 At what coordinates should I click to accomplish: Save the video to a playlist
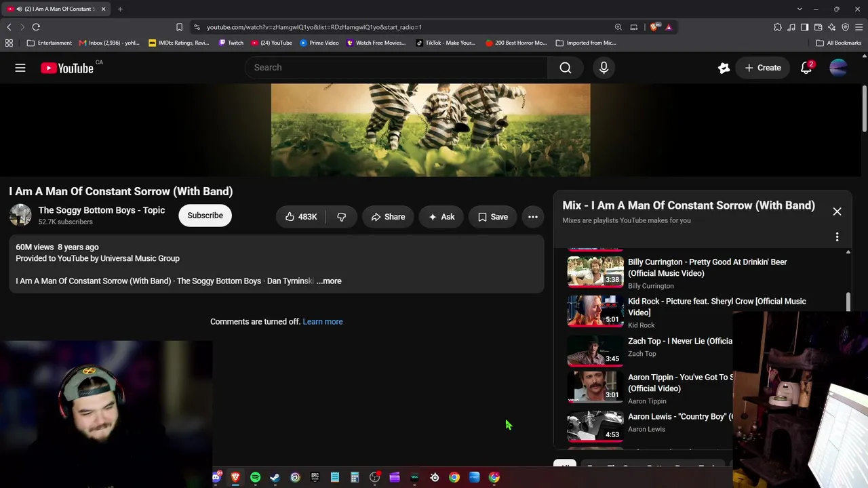click(x=493, y=217)
